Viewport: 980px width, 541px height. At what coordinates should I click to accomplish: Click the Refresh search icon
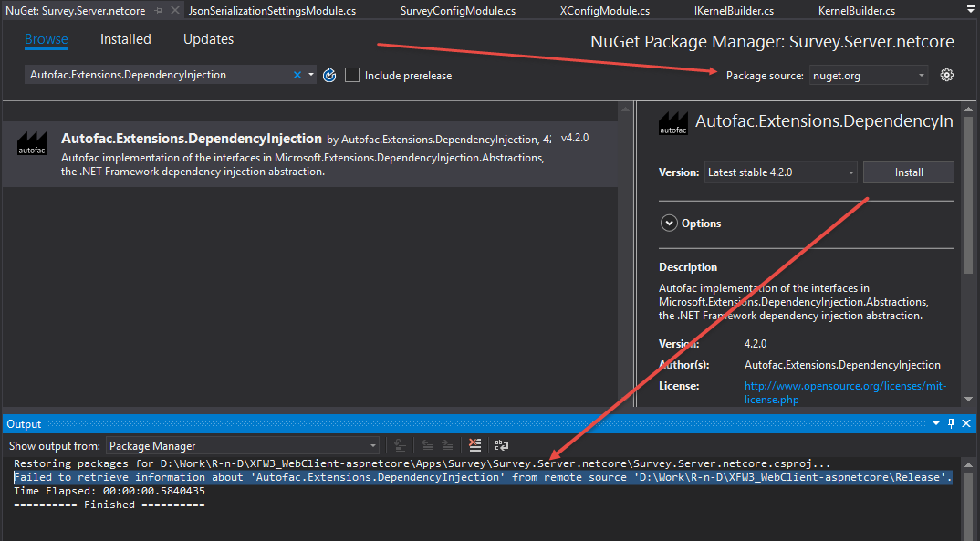pyautogui.click(x=328, y=75)
